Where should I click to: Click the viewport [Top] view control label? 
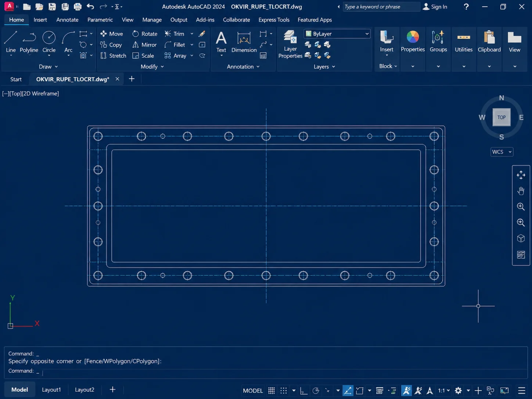click(15, 93)
